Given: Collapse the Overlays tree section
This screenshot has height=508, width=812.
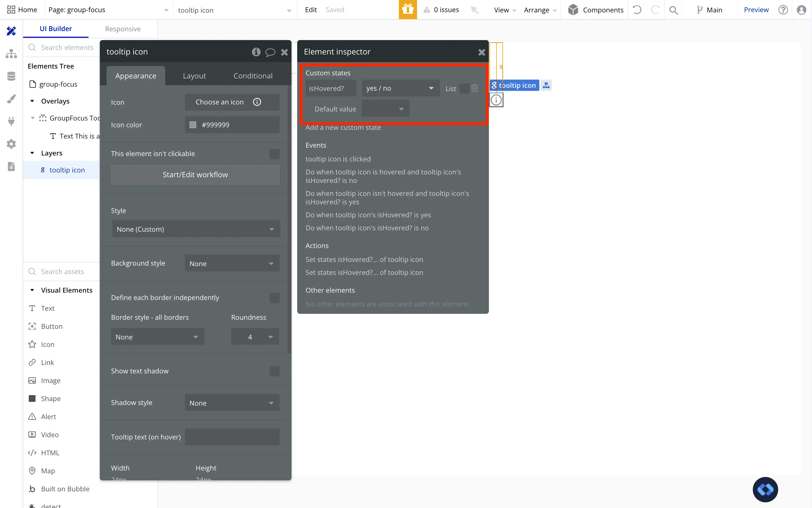Looking at the screenshot, I should point(32,101).
